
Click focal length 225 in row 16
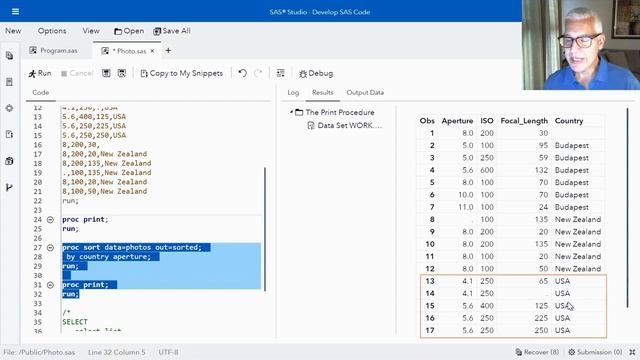[541, 318]
